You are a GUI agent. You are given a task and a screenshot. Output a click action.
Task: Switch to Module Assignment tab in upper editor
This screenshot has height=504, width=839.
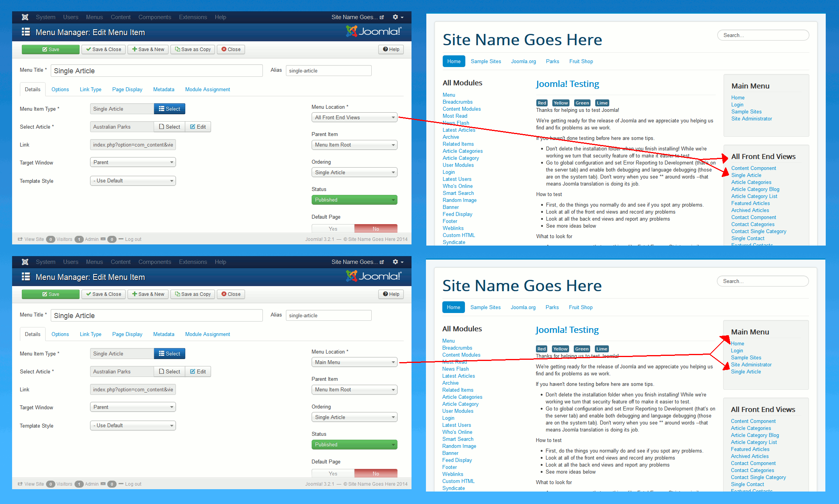pos(207,89)
